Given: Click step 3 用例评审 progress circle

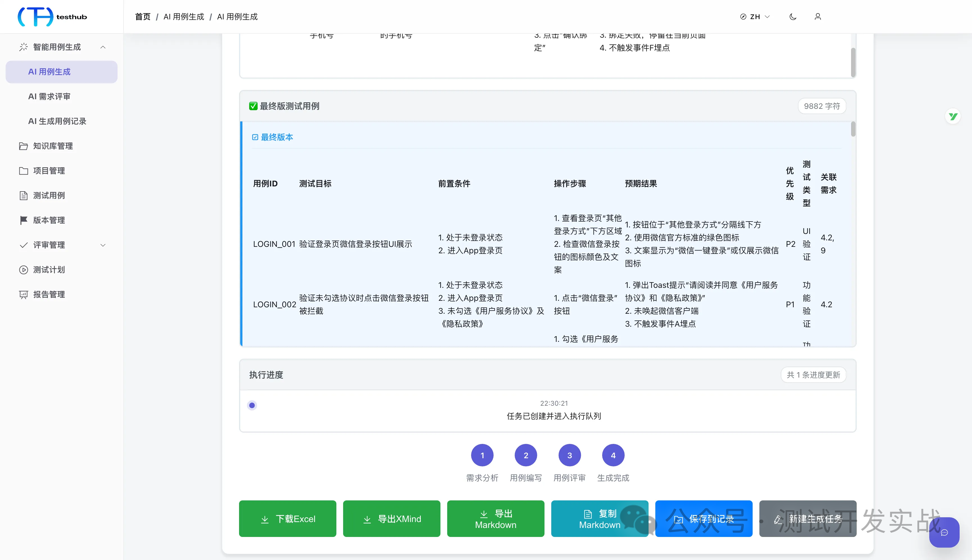Looking at the screenshot, I should (570, 455).
